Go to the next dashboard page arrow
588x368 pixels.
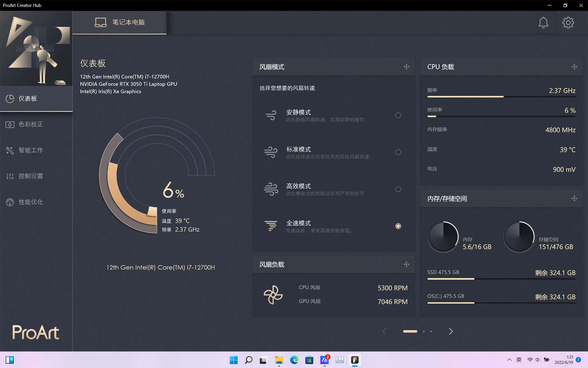(x=450, y=331)
